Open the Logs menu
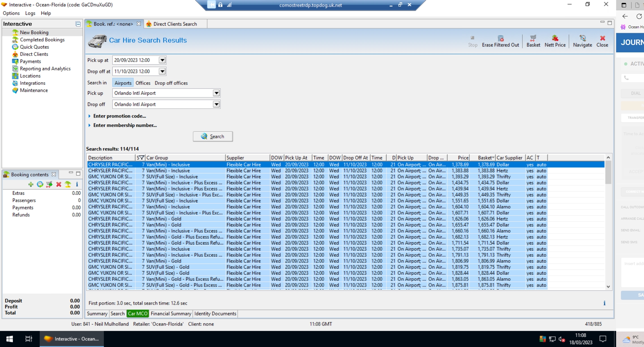 (30, 13)
